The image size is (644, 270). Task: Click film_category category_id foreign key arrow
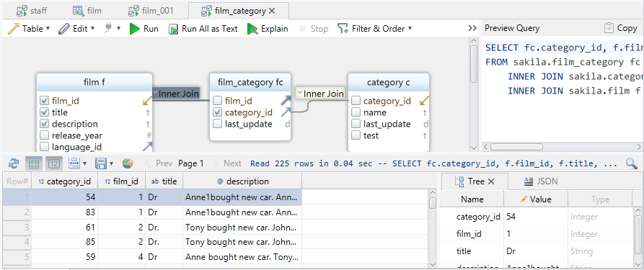click(x=286, y=112)
